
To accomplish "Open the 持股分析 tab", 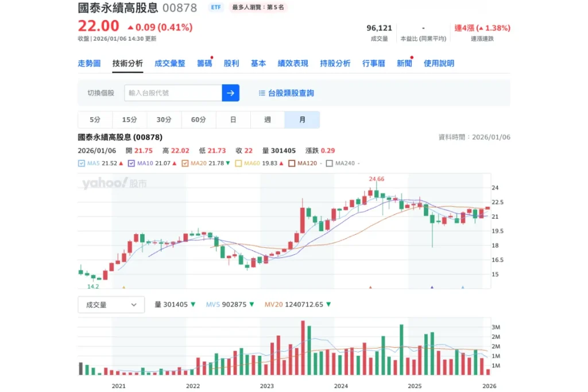I will click(335, 63).
